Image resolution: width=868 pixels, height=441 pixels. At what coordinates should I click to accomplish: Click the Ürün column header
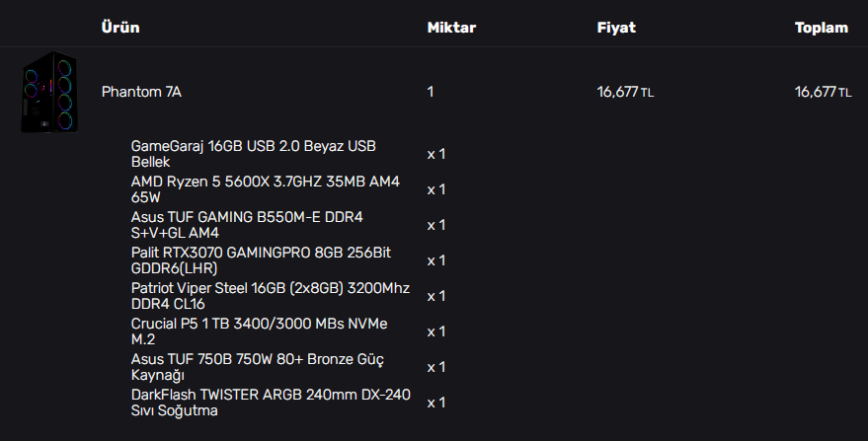coord(120,28)
